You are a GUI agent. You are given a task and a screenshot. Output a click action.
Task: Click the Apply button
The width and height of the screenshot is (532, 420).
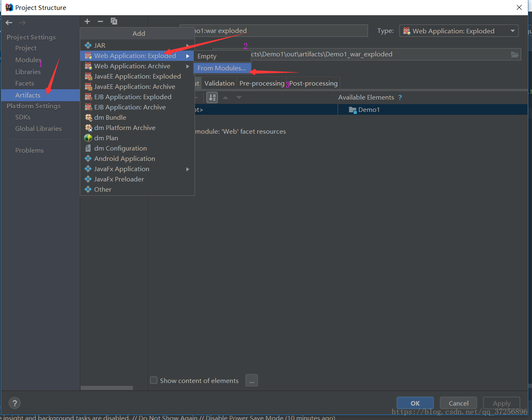tap(502, 403)
